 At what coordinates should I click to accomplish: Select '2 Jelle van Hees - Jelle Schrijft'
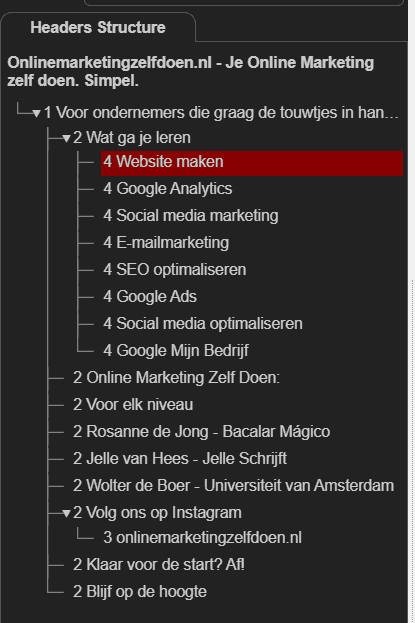coord(180,459)
